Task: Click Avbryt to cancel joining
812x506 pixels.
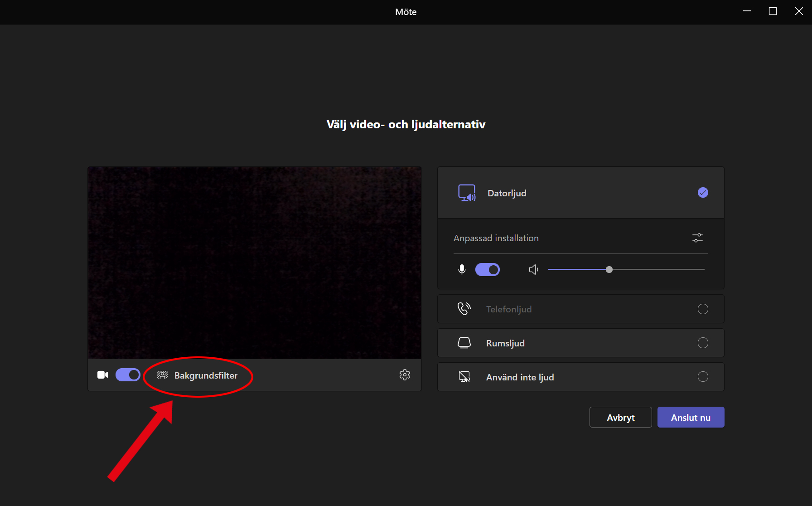Action: pos(620,417)
